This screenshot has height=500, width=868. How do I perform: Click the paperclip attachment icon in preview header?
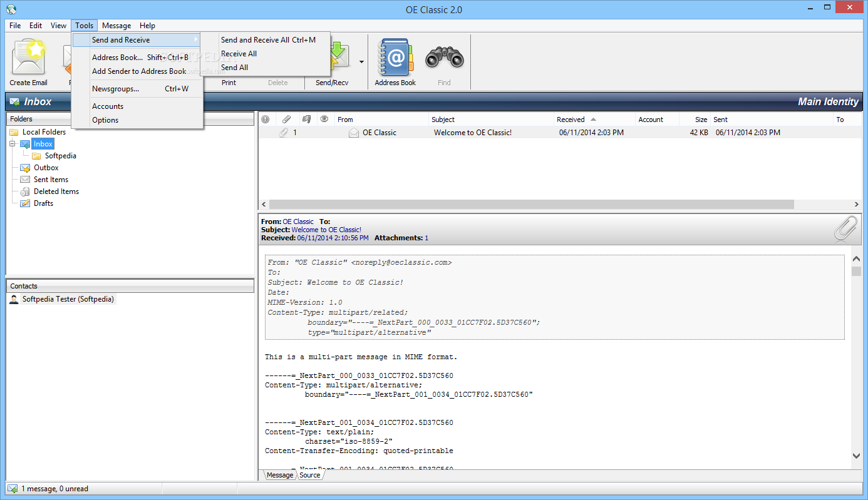click(845, 230)
